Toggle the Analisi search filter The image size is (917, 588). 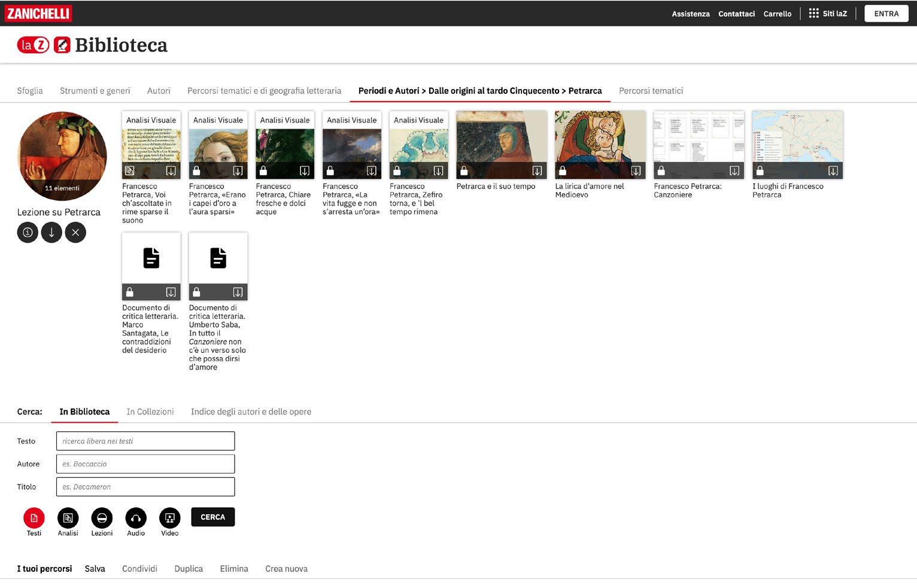pyautogui.click(x=68, y=518)
